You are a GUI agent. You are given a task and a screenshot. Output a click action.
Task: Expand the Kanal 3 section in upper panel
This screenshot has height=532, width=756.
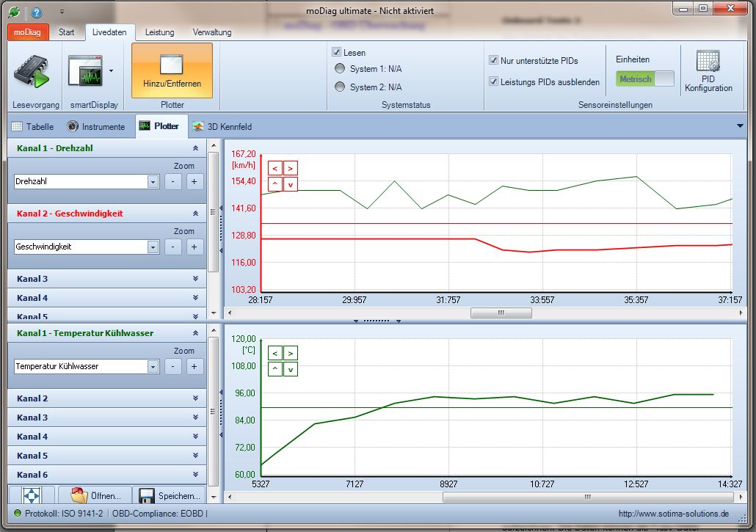[195, 279]
